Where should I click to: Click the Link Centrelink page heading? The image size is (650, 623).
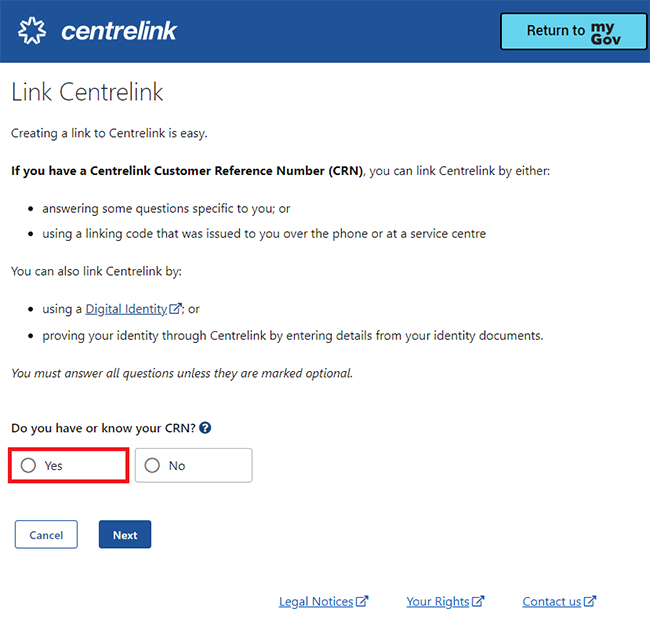pyautogui.click(x=87, y=92)
